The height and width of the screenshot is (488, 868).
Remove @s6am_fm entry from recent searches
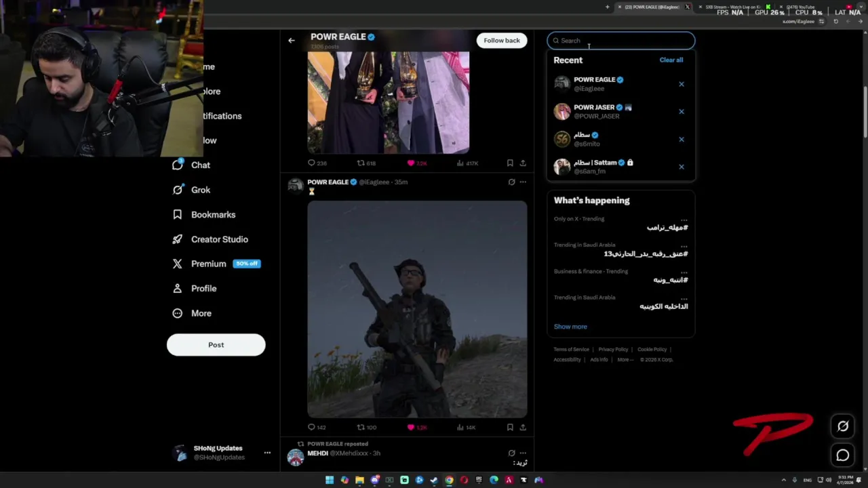[x=682, y=167]
